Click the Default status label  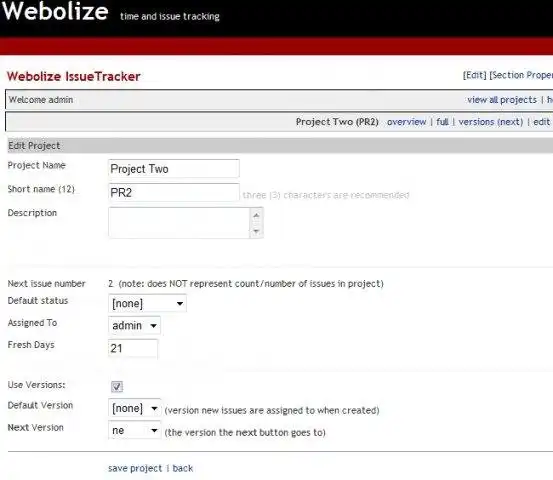click(x=38, y=300)
